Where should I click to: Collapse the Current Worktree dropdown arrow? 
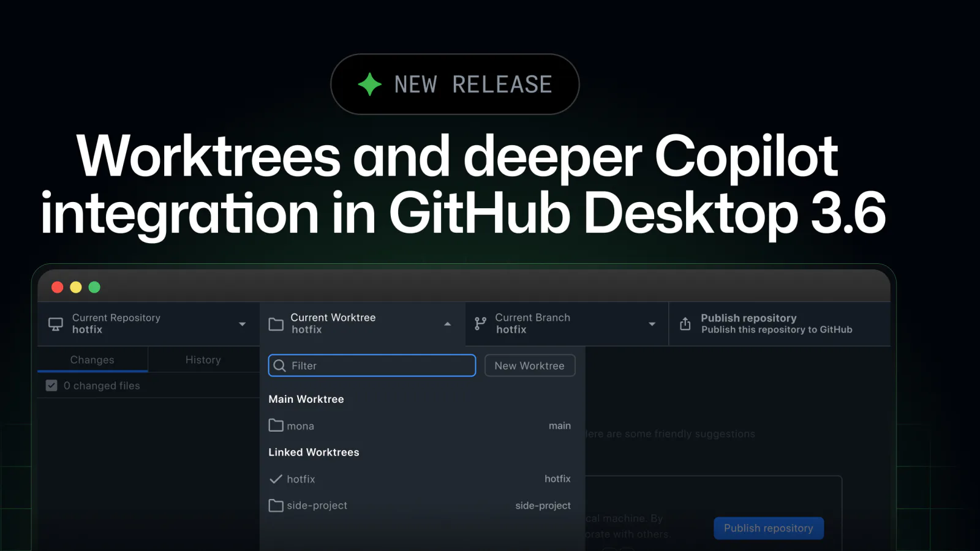coord(448,324)
